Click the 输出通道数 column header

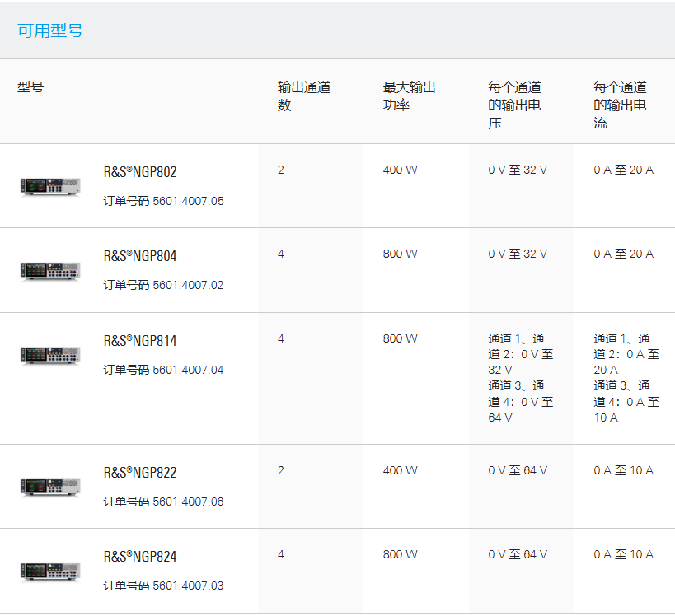304,96
